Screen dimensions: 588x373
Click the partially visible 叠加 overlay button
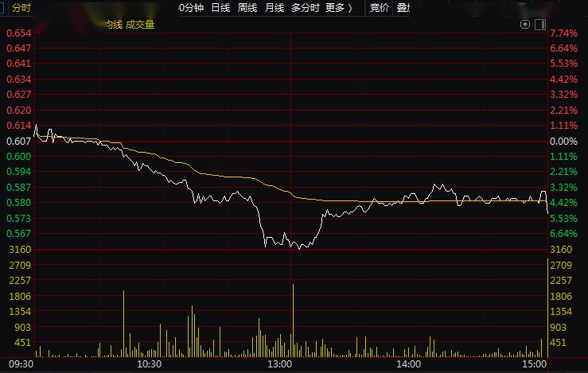click(403, 8)
